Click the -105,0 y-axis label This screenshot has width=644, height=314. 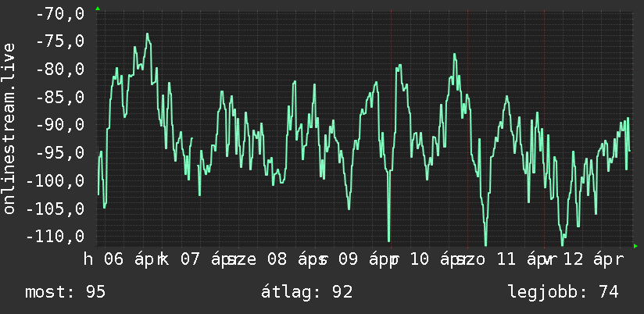point(55,209)
